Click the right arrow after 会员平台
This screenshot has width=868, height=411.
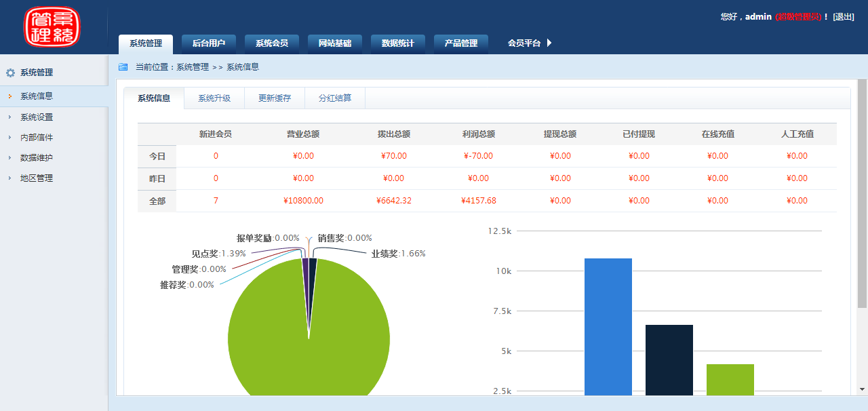pyautogui.click(x=549, y=43)
